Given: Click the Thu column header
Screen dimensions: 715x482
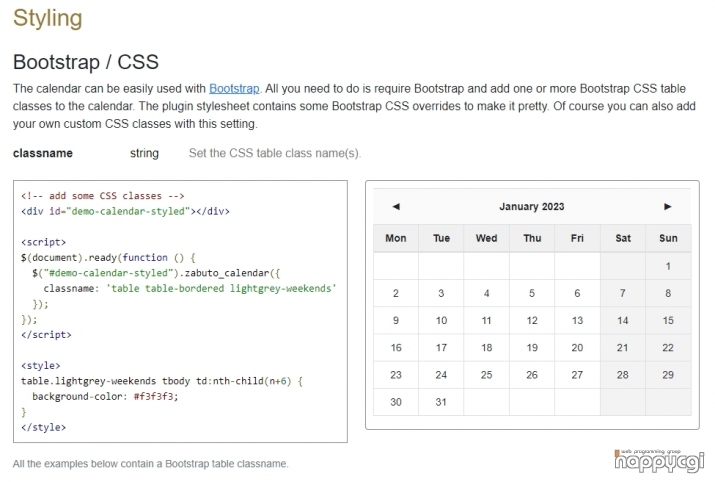Looking at the screenshot, I should pos(532,238).
